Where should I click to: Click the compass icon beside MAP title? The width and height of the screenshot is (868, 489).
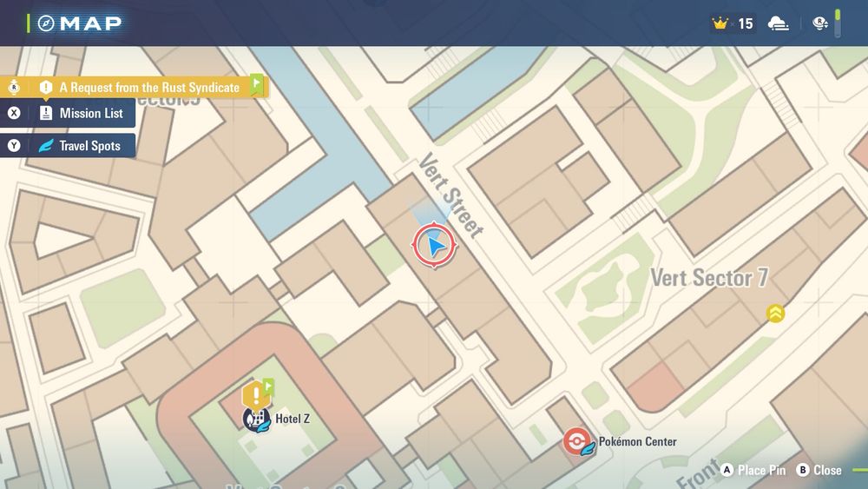click(46, 23)
